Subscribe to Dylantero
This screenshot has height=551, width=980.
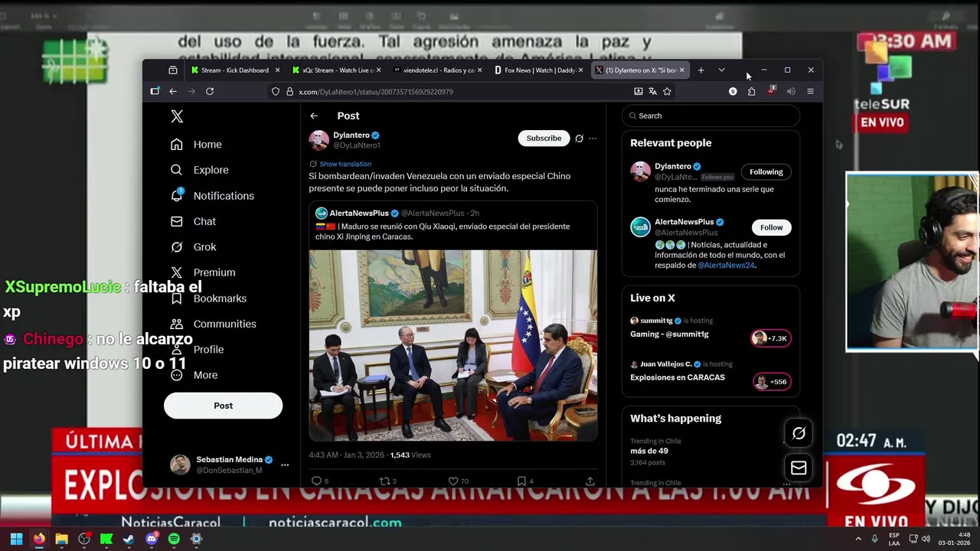[544, 139]
